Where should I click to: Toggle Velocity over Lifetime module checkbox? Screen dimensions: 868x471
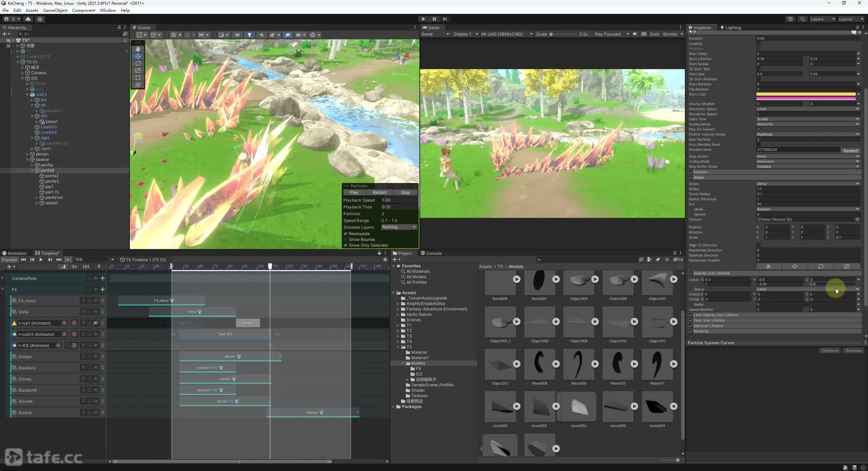pos(691,273)
